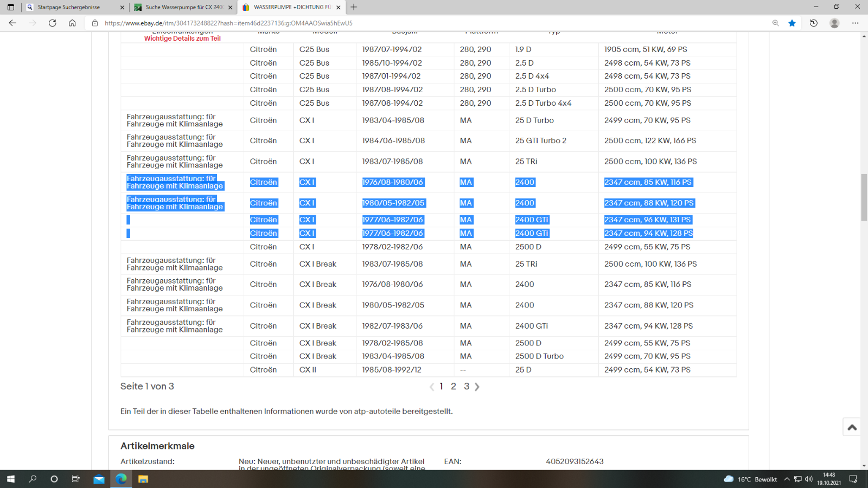
Task: Open the notification center
Action: [853, 479]
